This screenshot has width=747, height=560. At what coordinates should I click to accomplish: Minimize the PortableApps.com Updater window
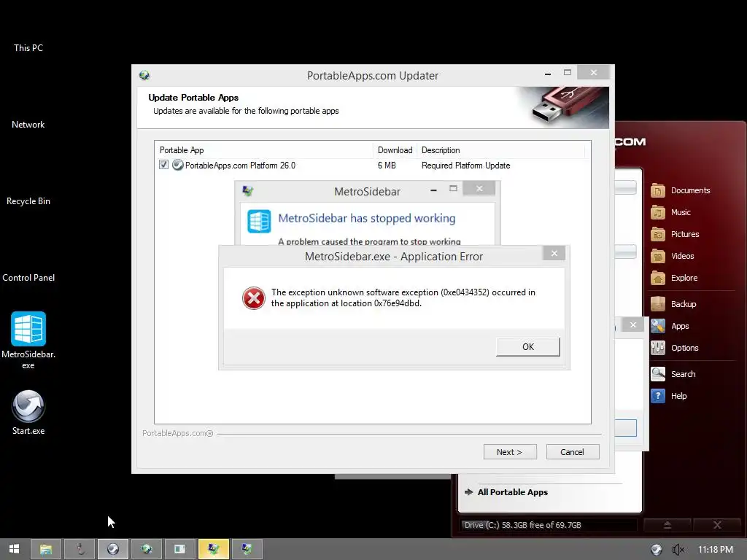548,74
